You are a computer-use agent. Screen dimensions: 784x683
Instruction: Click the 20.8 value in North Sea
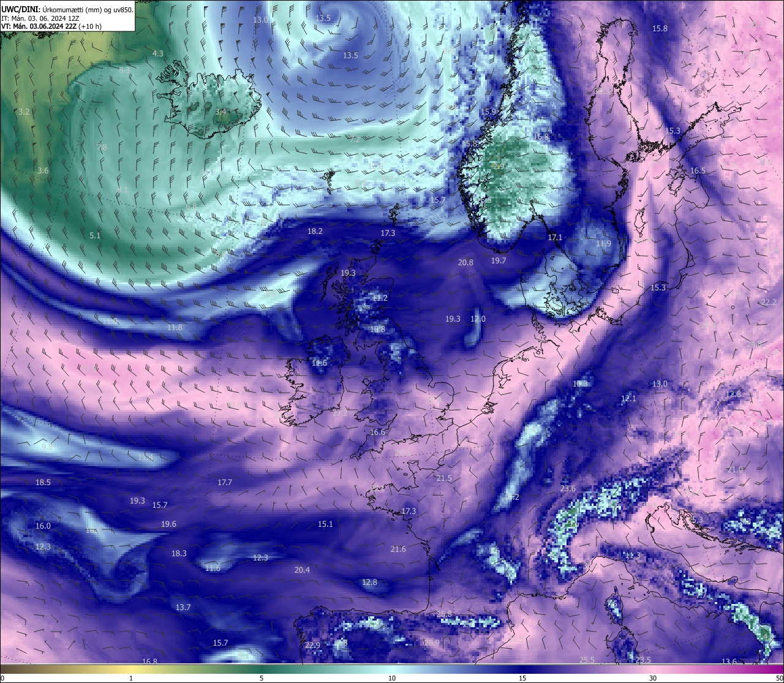(466, 263)
